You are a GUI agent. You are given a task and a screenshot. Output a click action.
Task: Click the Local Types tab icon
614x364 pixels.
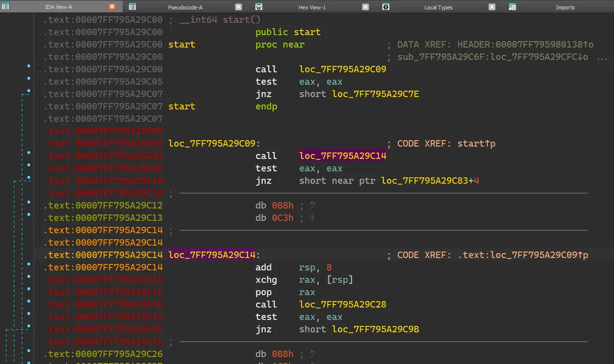pyautogui.click(x=386, y=7)
